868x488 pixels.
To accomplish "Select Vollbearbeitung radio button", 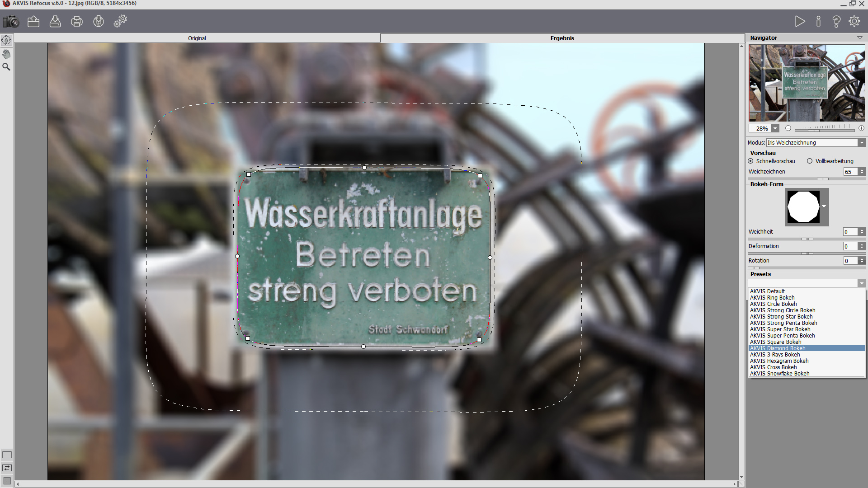I will pyautogui.click(x=810, y=161).
